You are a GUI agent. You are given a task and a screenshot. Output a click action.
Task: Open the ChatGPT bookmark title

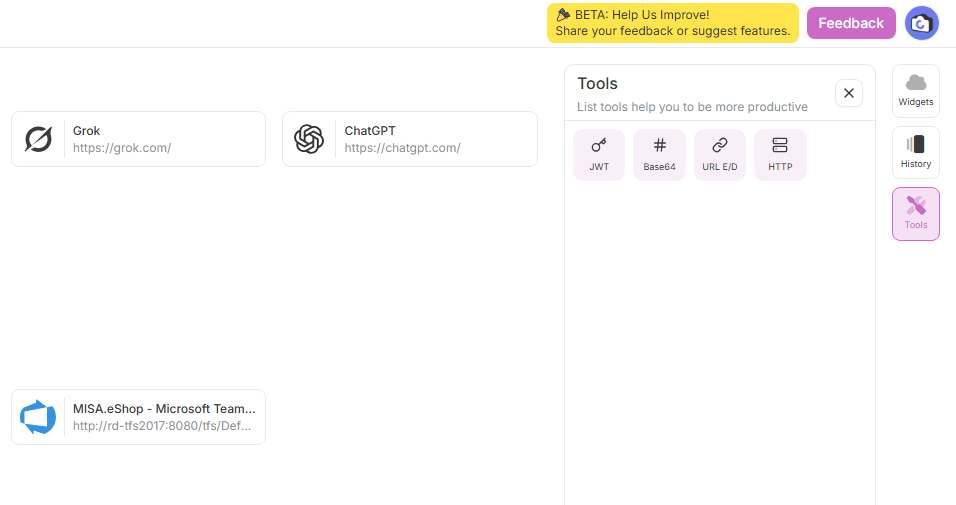point(370,131)
